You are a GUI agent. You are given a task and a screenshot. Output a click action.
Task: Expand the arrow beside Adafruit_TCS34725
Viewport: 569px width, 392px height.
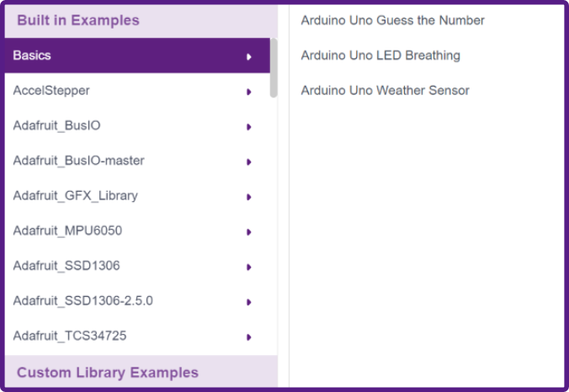point(249,337)
